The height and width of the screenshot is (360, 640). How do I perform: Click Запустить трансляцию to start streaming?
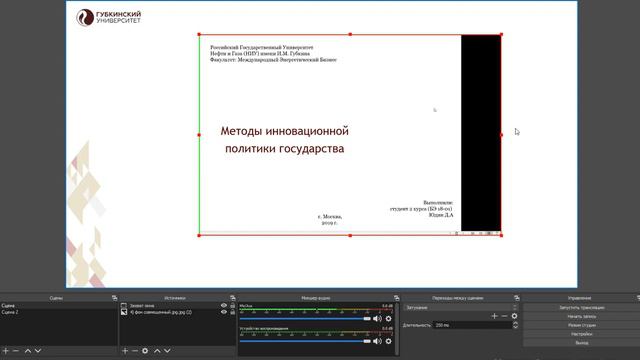582,307
